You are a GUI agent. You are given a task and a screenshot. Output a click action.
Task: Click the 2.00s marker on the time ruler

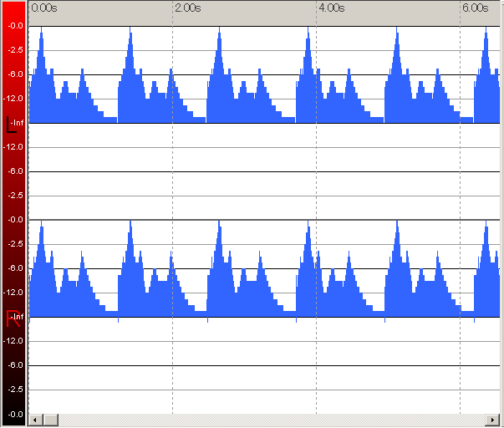187,8
